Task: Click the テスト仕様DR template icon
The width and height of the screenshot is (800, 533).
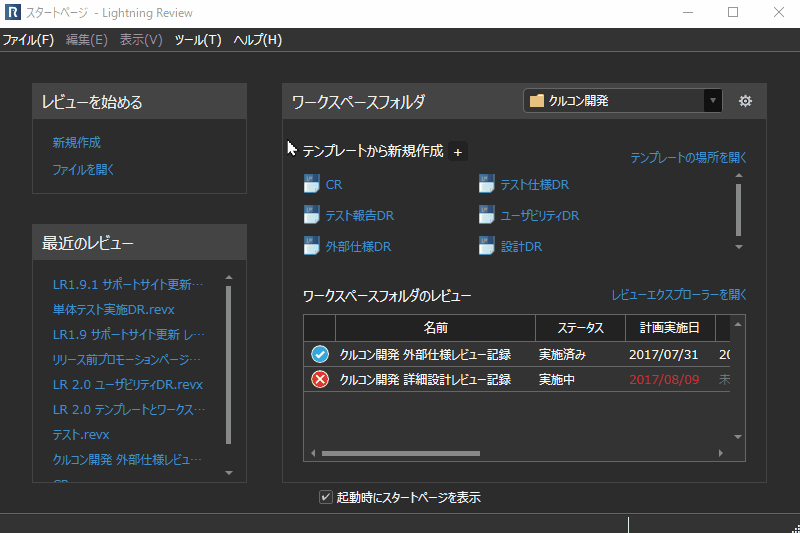Action: click(486, 184)
